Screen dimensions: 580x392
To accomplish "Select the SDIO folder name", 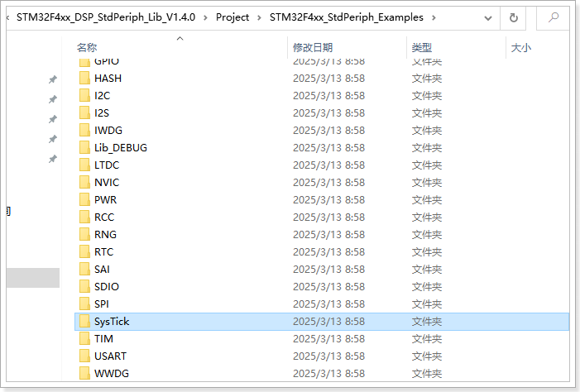I will 107,287.
